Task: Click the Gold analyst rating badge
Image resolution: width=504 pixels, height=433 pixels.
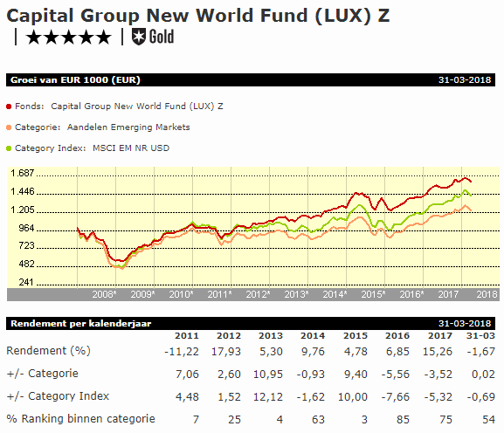Action: coord(153,37)
